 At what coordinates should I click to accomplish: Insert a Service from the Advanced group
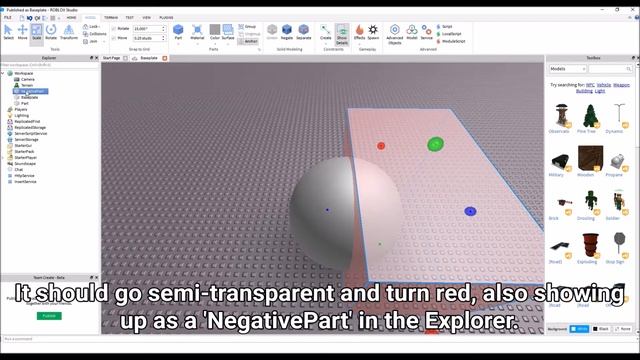click(427, 32)
